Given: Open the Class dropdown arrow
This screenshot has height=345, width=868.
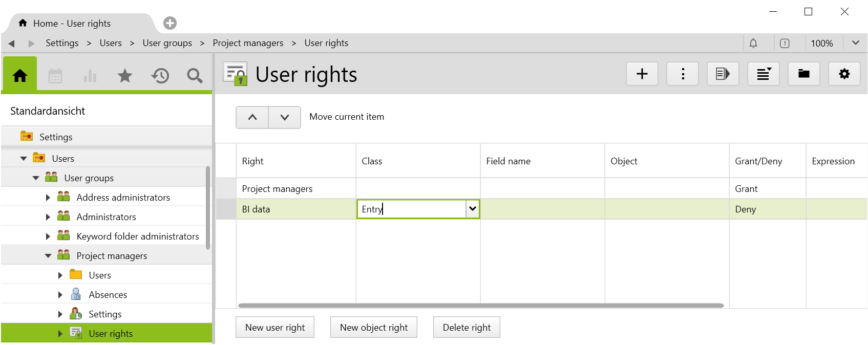Looking at the screenshot, I should point(472,209).
